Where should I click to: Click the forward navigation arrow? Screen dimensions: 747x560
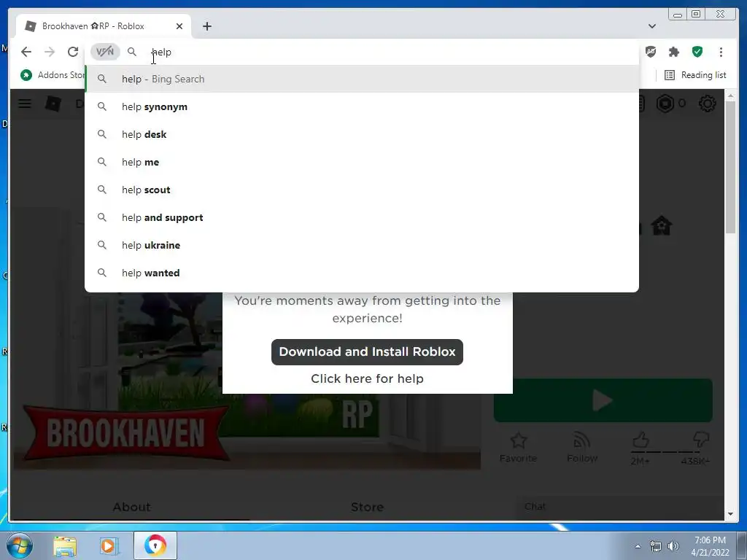[x=50, y=52]
